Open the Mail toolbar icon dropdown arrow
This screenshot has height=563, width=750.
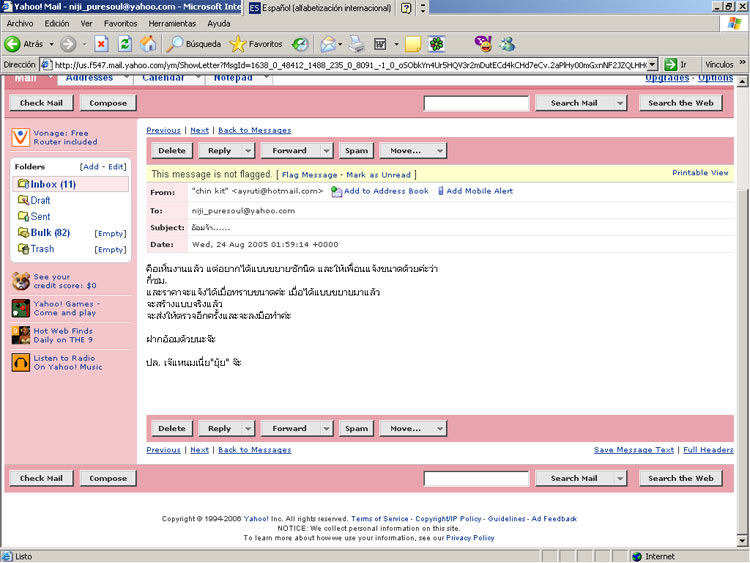pyautogui.click(x=340, y=44)
